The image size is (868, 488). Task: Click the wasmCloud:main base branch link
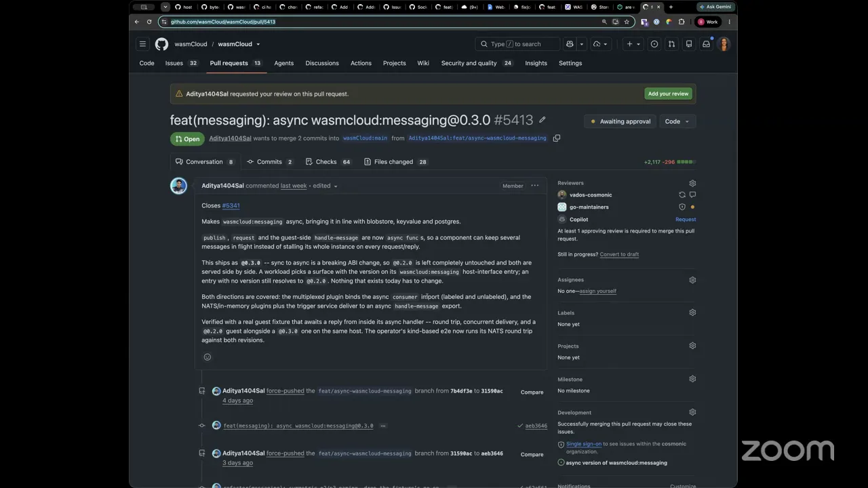(x=365, y=138)
